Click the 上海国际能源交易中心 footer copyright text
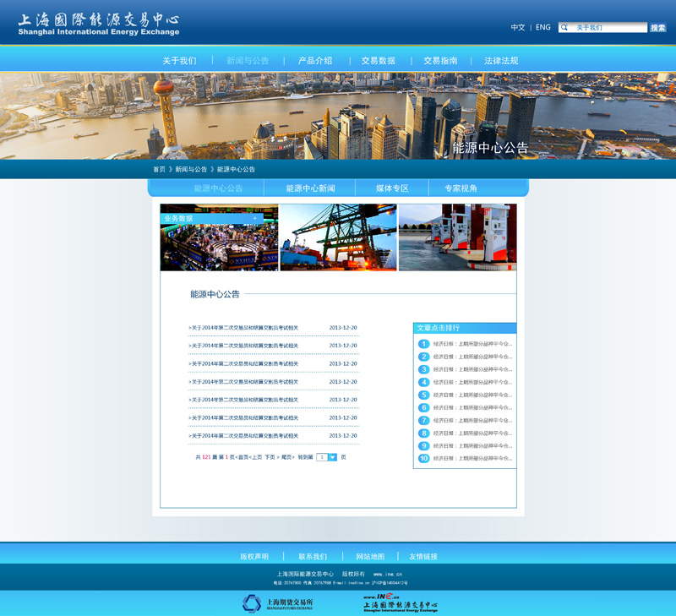 [x=305, y=575]
